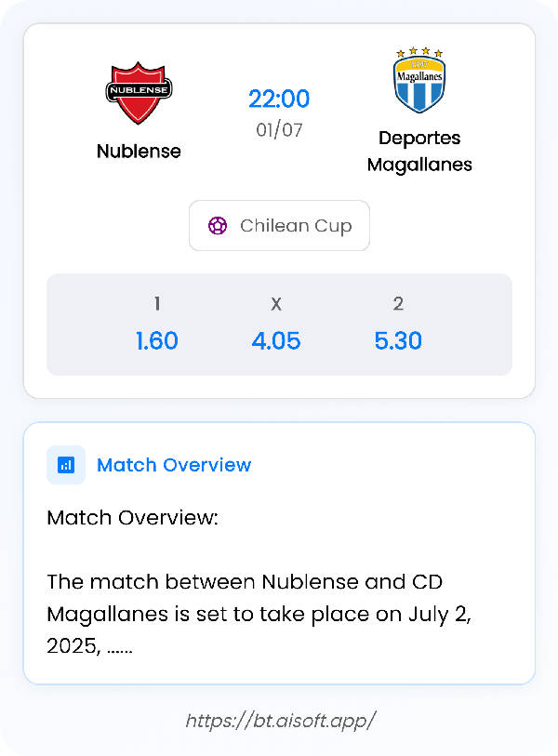This screenshot has height=756, width=558.
Task: Open the link https://bt.aisoft.app/
Action: click(x=279, y=720)
